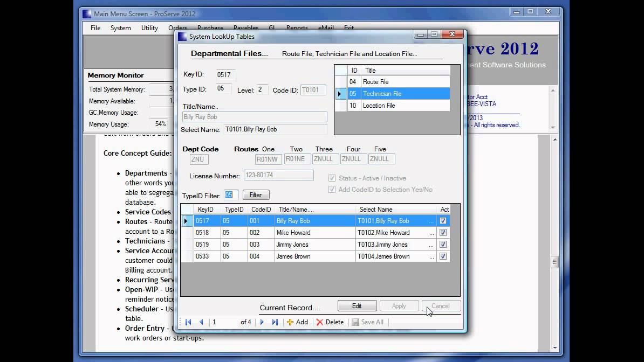Go to first record navigator icon
This screenshot has height=362, width=644.
coord(188,322)
